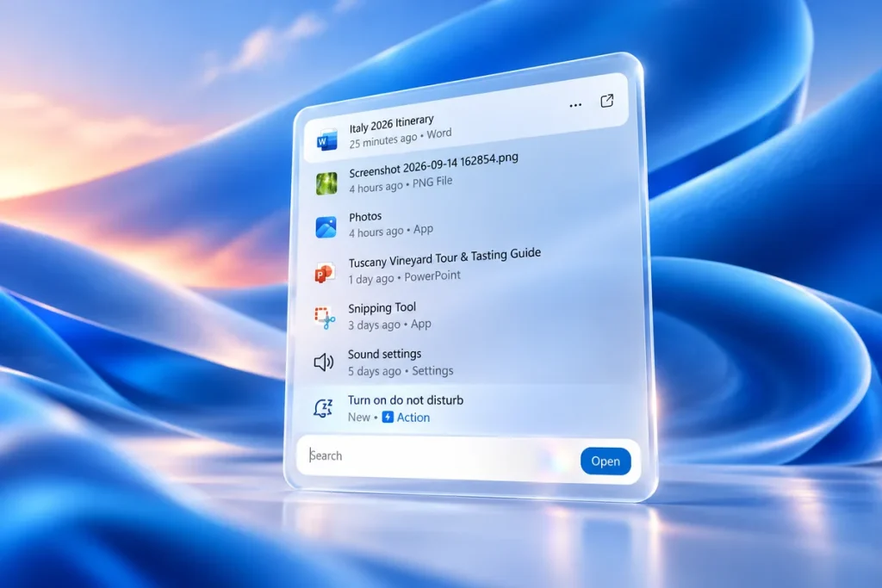Click the '3 days ago • App' subtitle
The image size is (882, 588).
(389, 325)
